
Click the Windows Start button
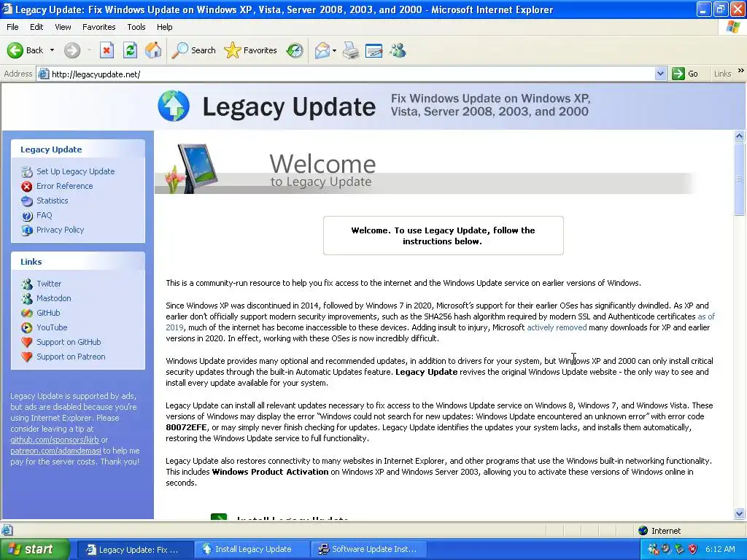point(34,549)
